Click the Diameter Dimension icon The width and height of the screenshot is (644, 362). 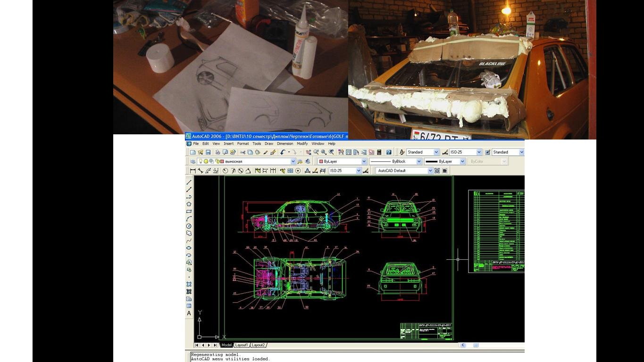pyautogui.click(x=240, y=171)
